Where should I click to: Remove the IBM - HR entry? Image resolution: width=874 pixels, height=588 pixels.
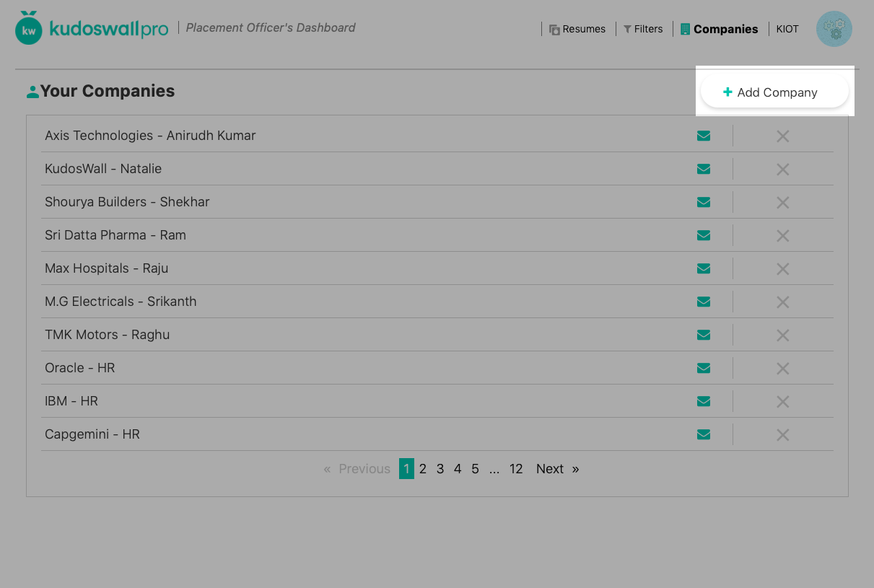click(x=782, y=401)
